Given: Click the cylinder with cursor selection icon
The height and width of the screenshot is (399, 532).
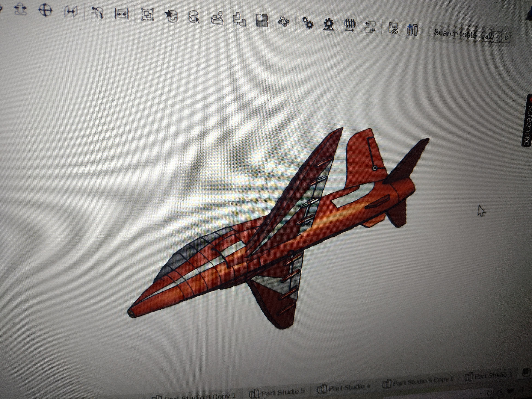Looking at the screenshot, I should 194,17.
